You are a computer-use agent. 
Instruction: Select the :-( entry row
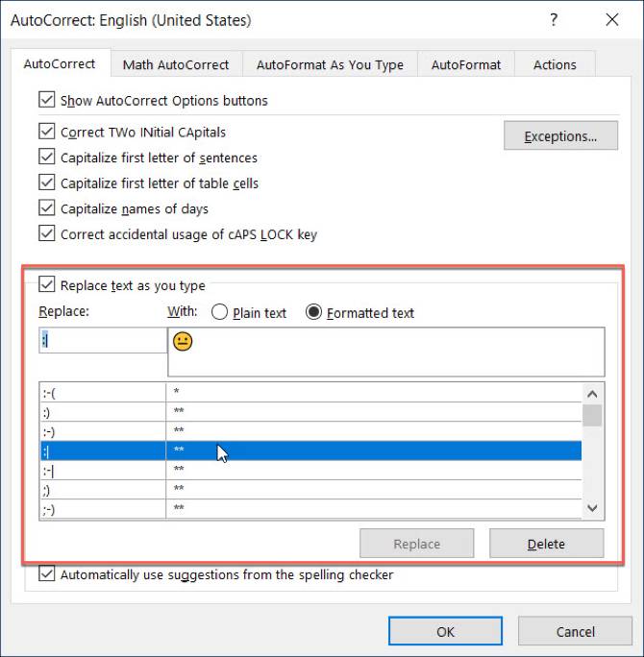(310, 393)
